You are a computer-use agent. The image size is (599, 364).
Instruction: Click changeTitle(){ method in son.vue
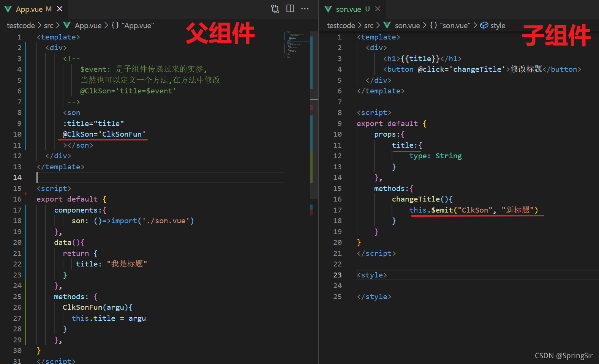pyautogui.click(x=422, y=199)
